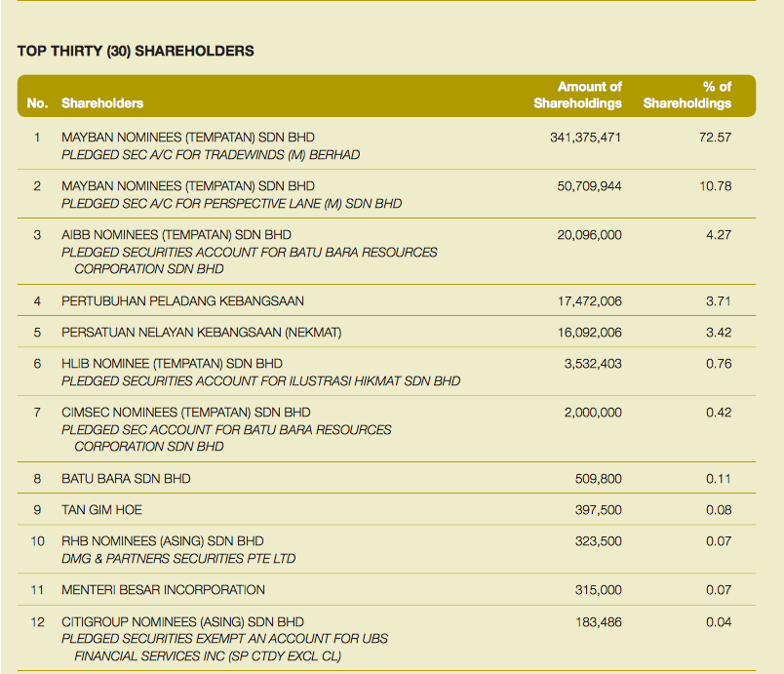Click 'DMG & PARTNERS SECURITIES PTE LTD' text
This screenshot has width=784, height=674.
pos(178,558)
